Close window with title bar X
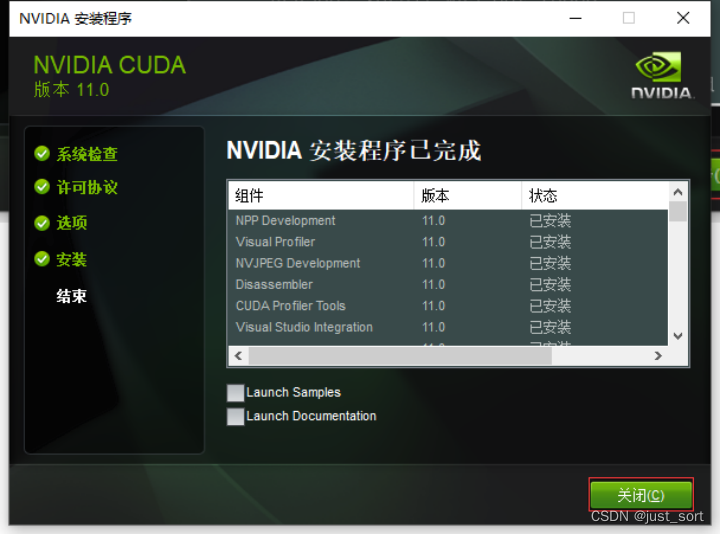Screen dimensions: 720x534 [683, 18]
